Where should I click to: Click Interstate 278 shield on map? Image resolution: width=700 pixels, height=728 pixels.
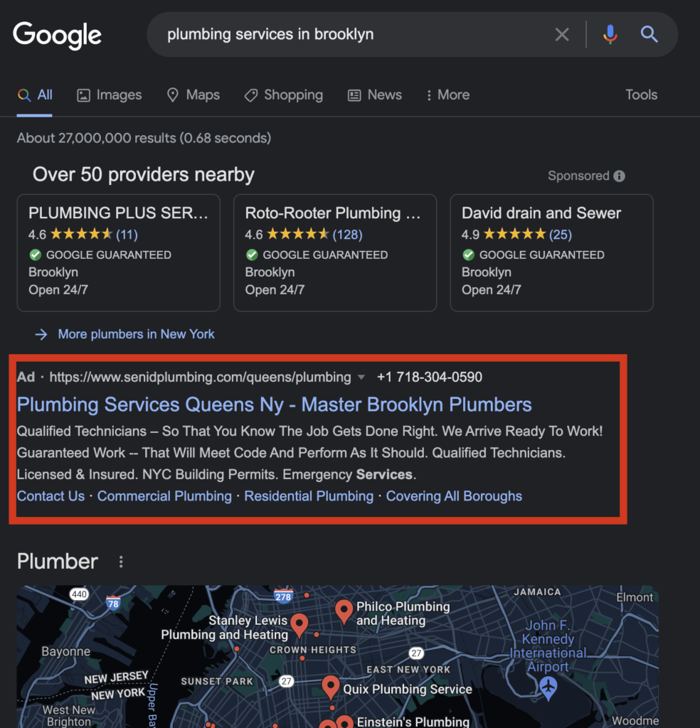tap(283, 596)
